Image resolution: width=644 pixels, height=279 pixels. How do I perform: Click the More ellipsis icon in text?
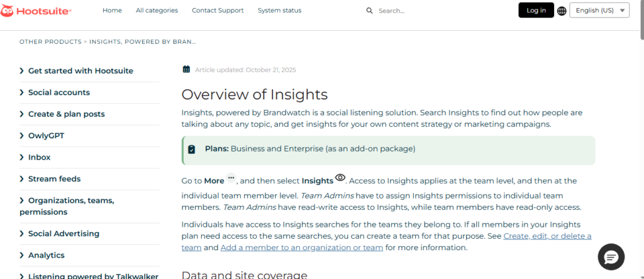click(x=231, y=178)
